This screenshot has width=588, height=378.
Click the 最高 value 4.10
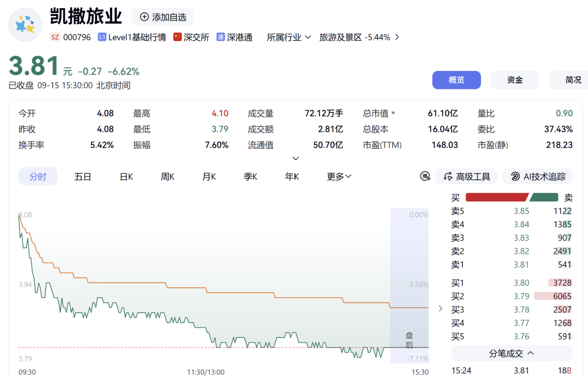[x=220, y=113]
